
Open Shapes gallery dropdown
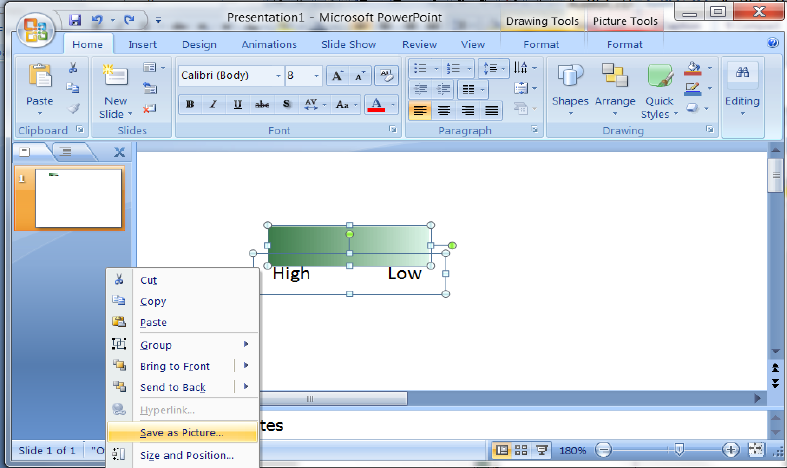click(570, 90)
